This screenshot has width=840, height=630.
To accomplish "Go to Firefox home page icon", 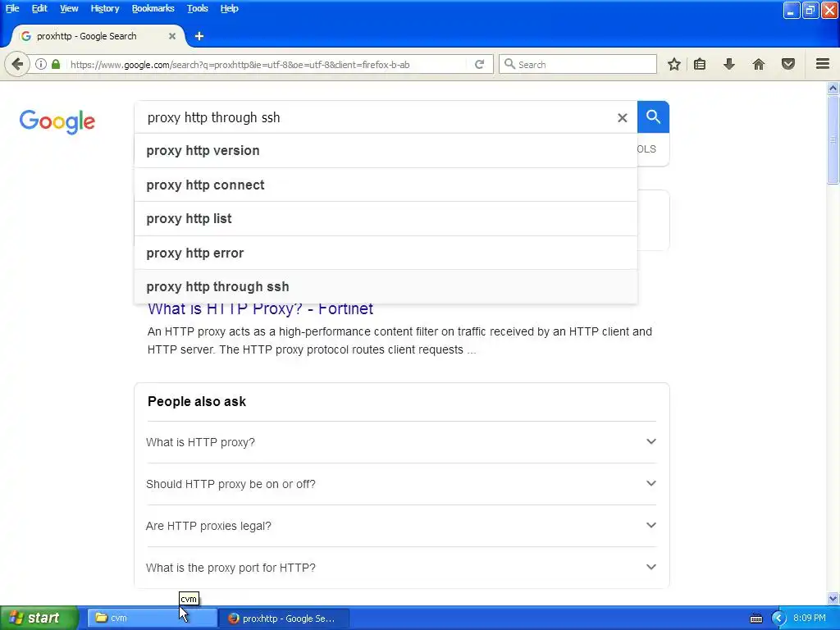I will (x=759, y=64).
